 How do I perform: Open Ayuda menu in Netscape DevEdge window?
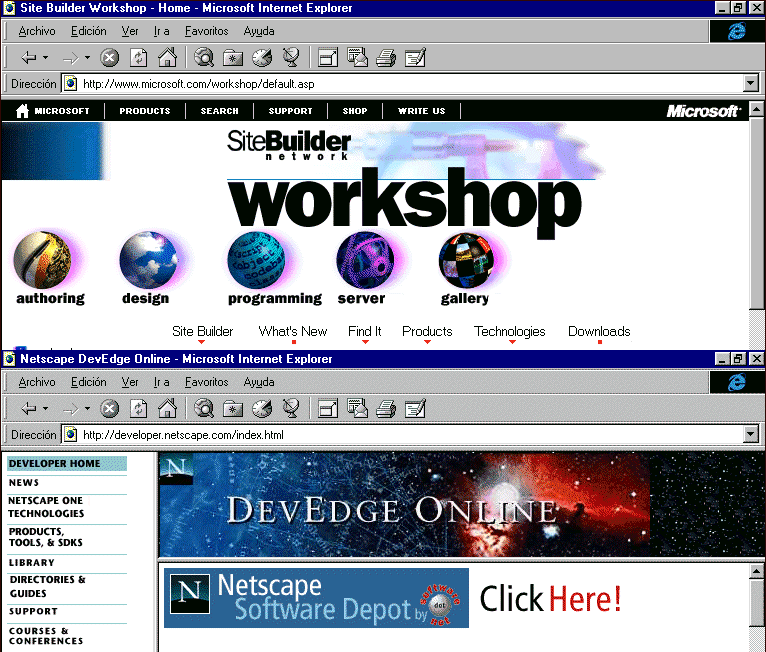(259, 382)
